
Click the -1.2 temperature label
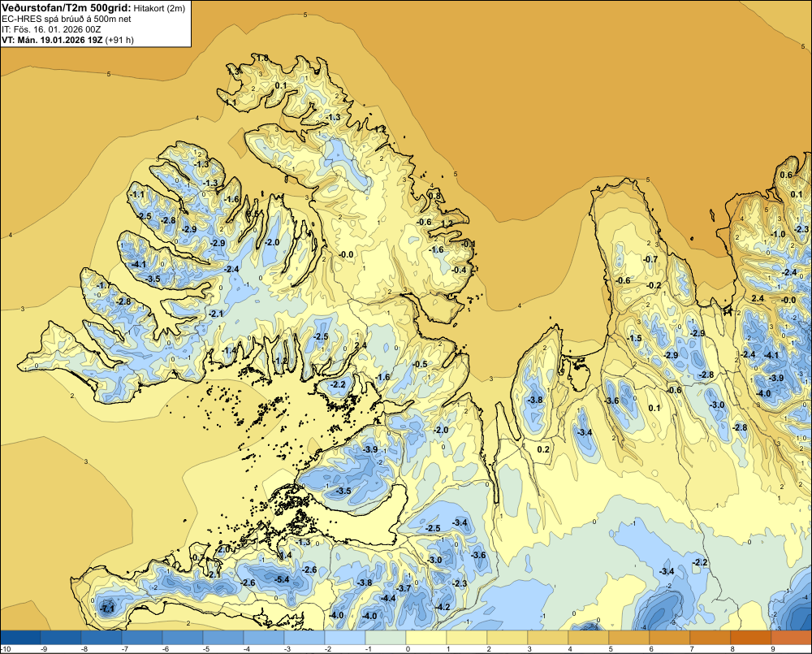pyautogui.click(x=281, y=361)
